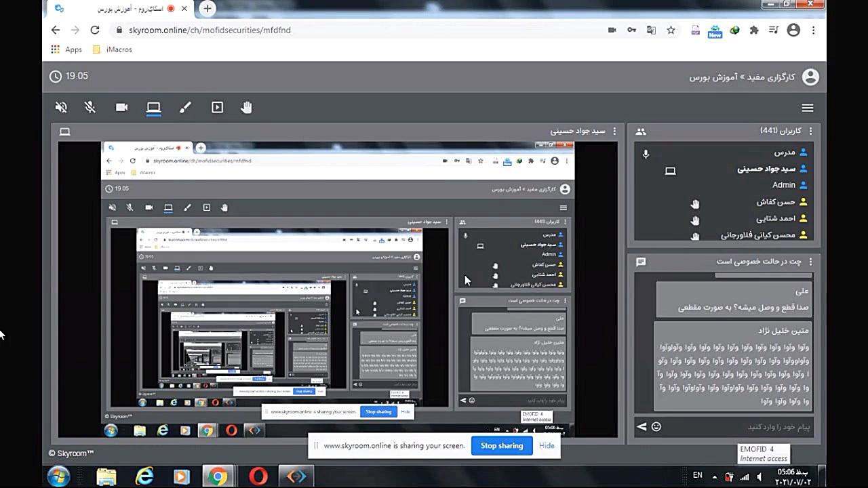This screenshot has width=868, height=488.
Task: Click the screen sharing laptop icon
Action: 154,107
